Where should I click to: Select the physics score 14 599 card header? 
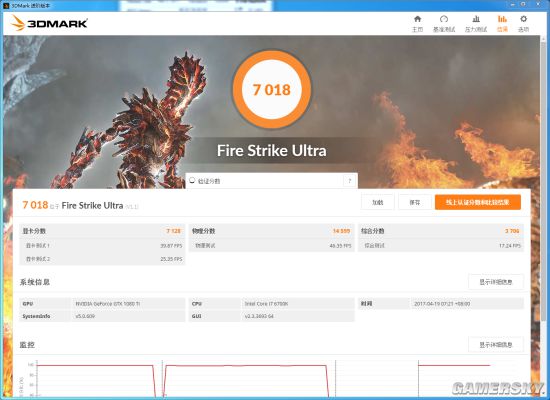271,231
